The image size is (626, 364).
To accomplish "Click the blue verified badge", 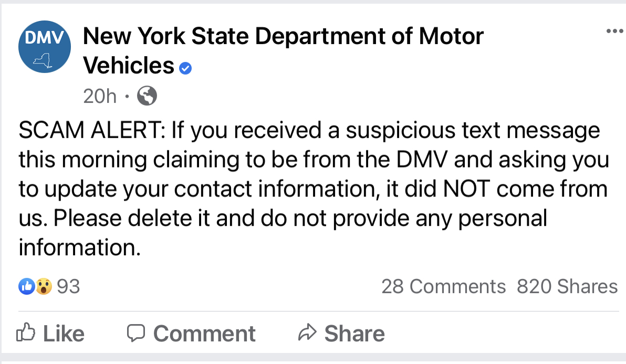I will (x=185, y=68).
